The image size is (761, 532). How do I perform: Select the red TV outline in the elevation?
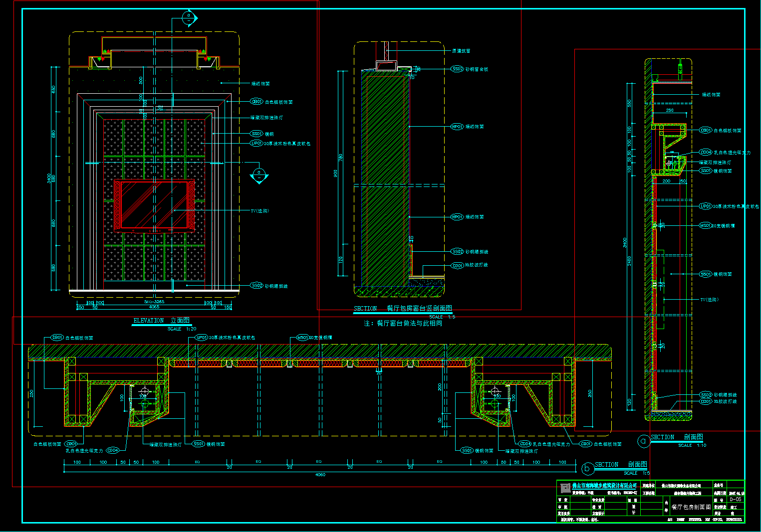pyautogui.click(x=154, y=205)
